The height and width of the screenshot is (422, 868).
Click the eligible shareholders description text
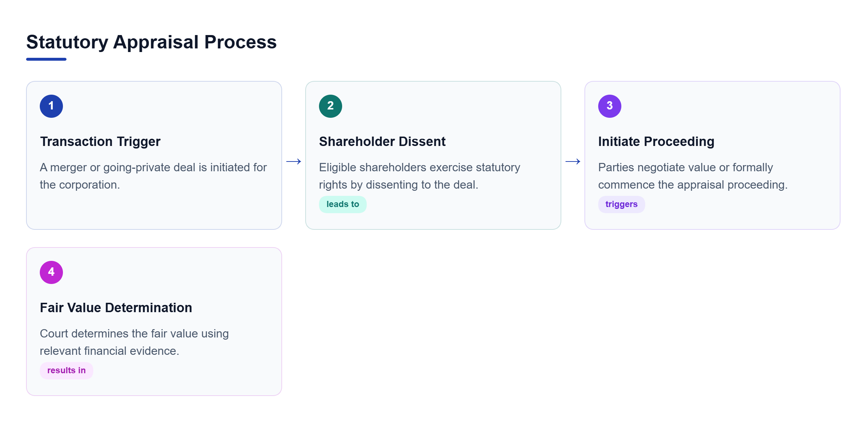420,176
